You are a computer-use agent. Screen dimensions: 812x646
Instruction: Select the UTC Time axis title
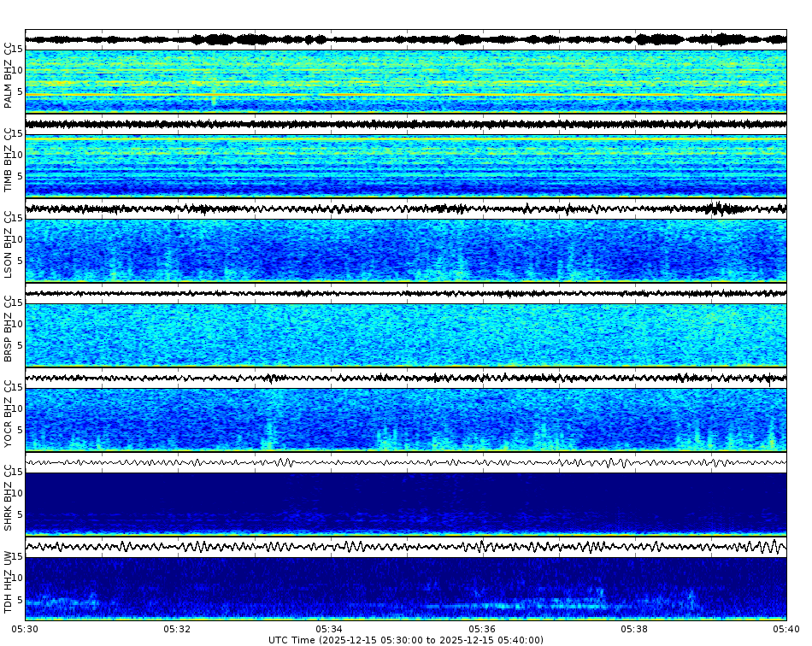tap(406, 638)
